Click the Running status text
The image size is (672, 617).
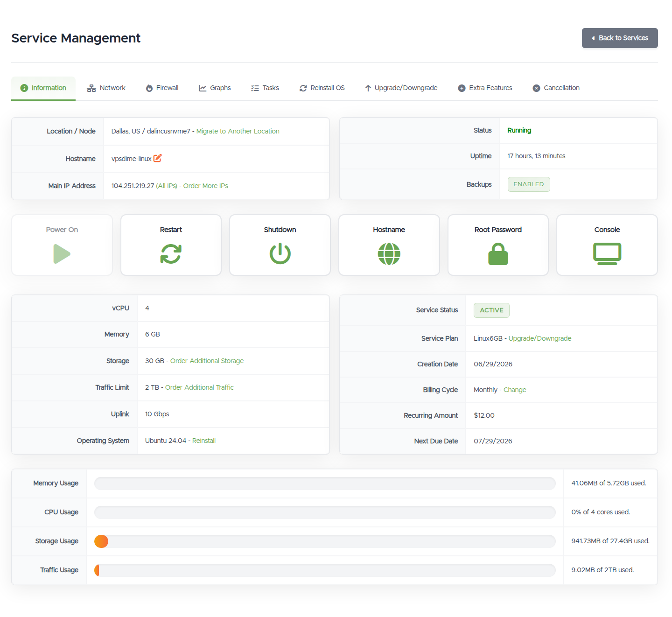[x=519, y=130]
